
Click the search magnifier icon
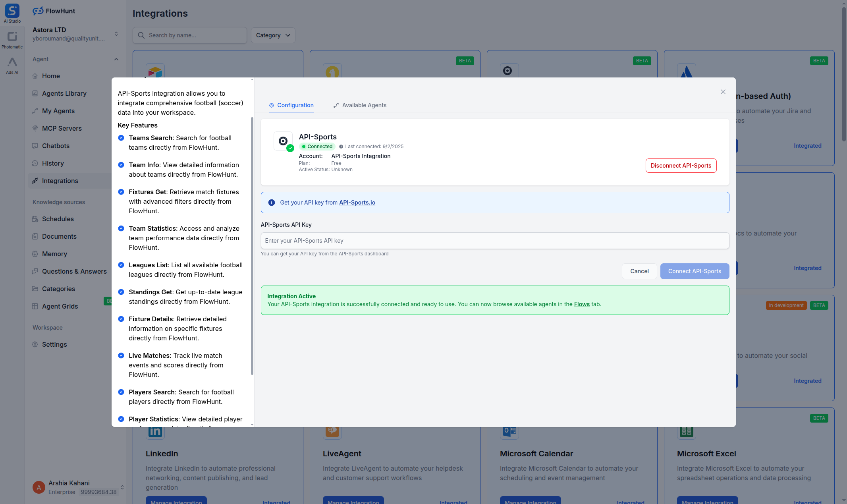click(142, 35)
